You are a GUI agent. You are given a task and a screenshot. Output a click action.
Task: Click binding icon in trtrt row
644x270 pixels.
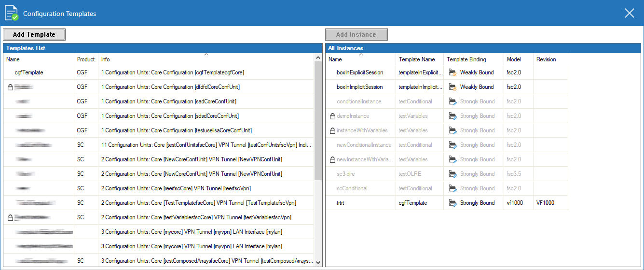click(452, 203)
